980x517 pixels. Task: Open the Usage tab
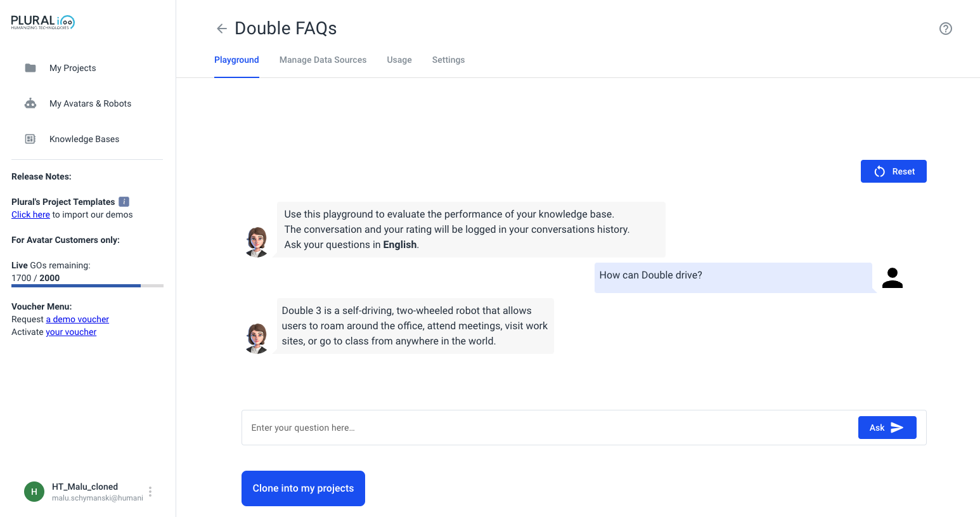coord(399,60)
